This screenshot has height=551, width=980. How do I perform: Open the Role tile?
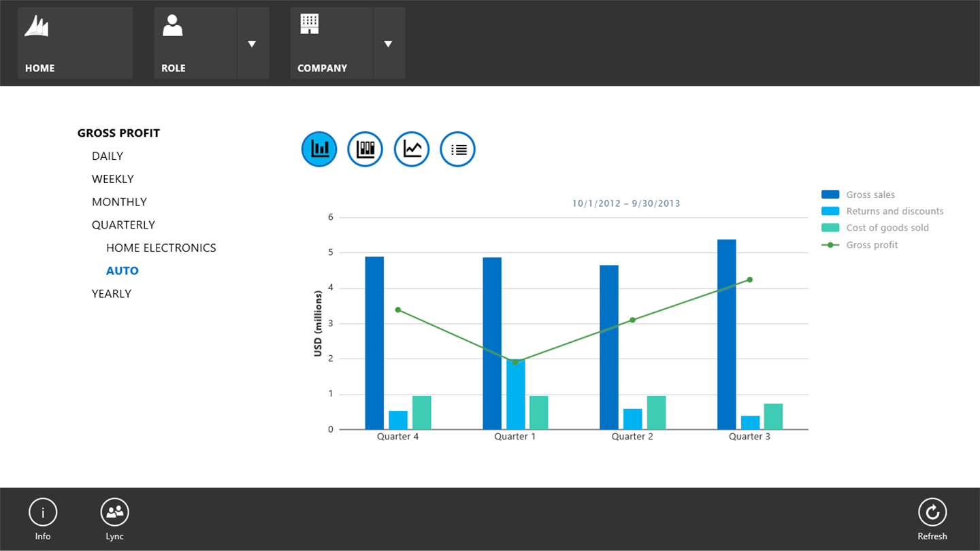click(x=195, y=43)
